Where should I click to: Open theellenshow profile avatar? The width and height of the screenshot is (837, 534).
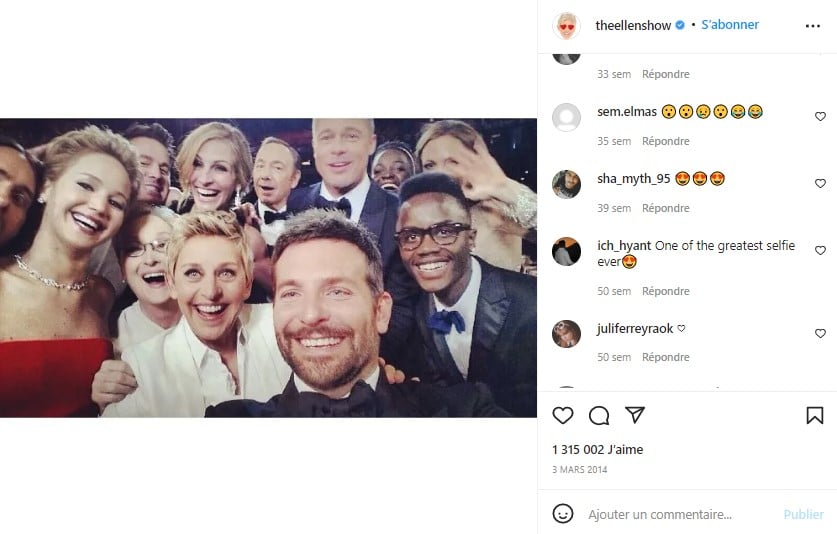coord(566,25)
